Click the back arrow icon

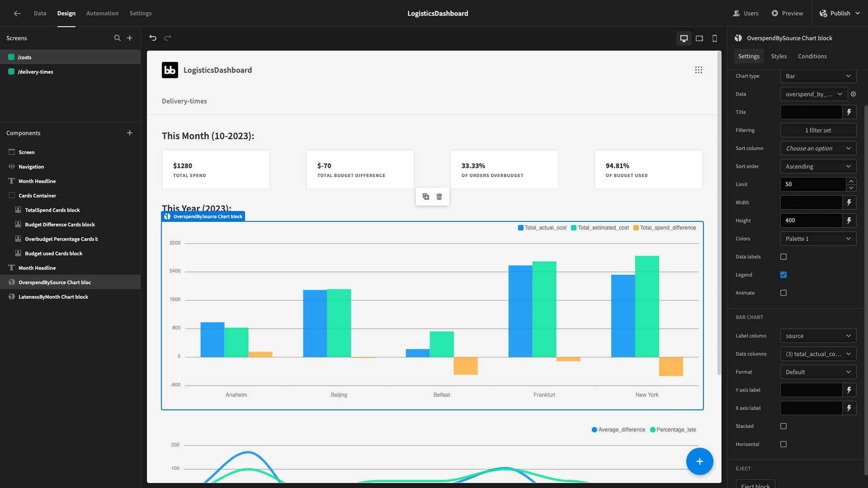click(17, 14)
